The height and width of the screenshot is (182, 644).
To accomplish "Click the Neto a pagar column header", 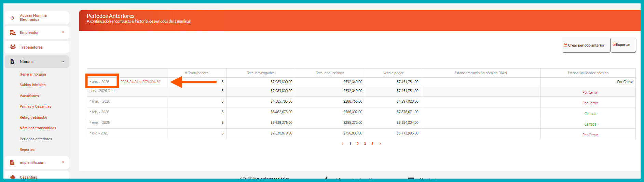I will [393, 73].
